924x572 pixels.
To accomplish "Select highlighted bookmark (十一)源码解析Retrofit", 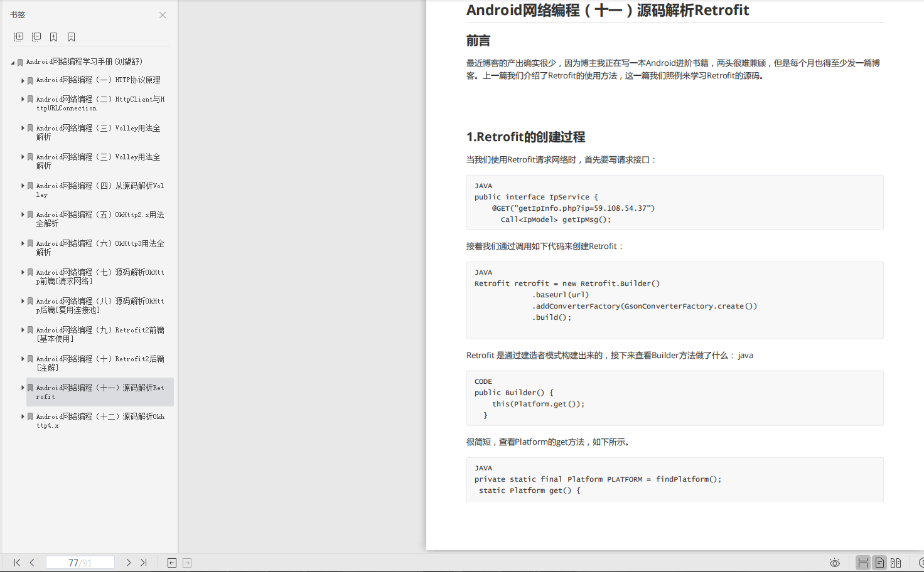I will point(100,392).
